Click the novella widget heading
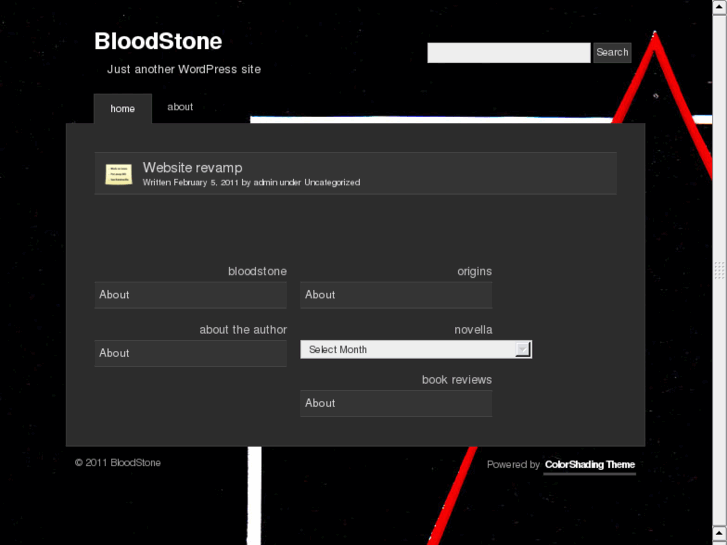 click(473, 330)
